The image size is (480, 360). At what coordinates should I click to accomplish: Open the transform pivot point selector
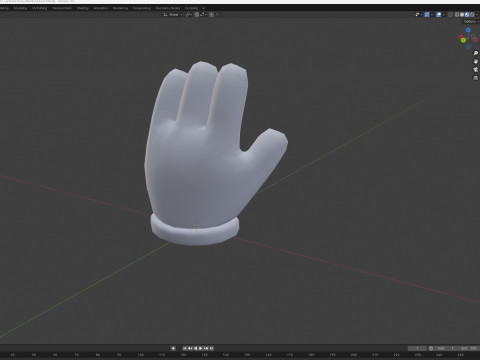188,15
